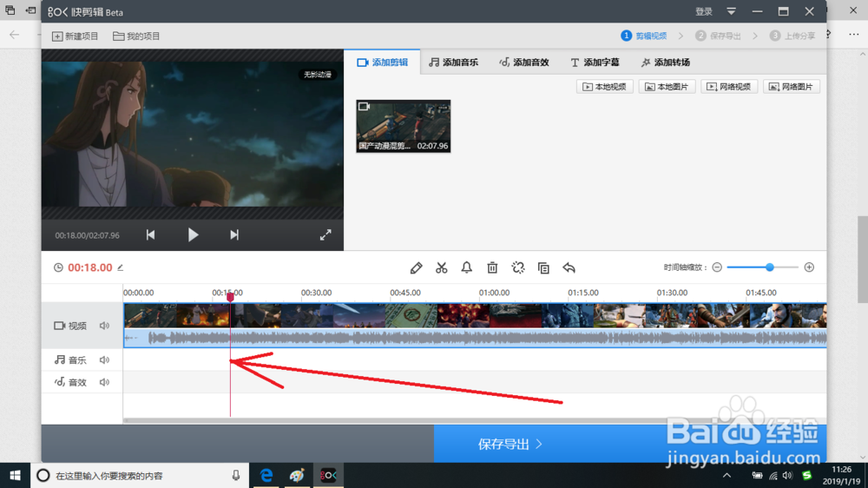The image size is (868, 488).
Task: Play the preview video
Action: point(193,234)
